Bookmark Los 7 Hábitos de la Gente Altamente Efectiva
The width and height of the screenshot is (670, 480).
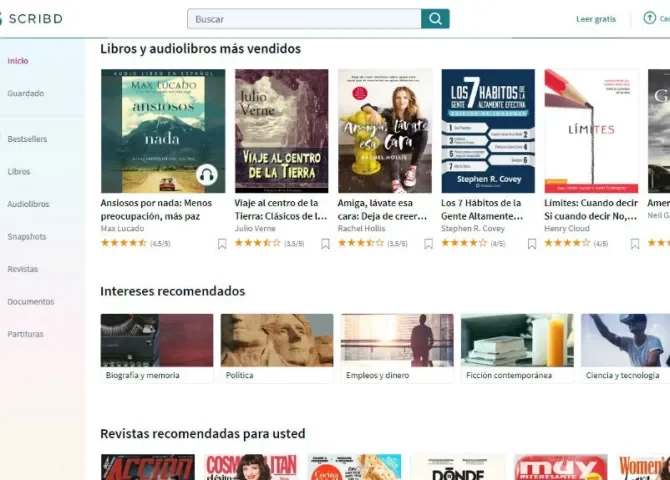click(x=532, y=244)
